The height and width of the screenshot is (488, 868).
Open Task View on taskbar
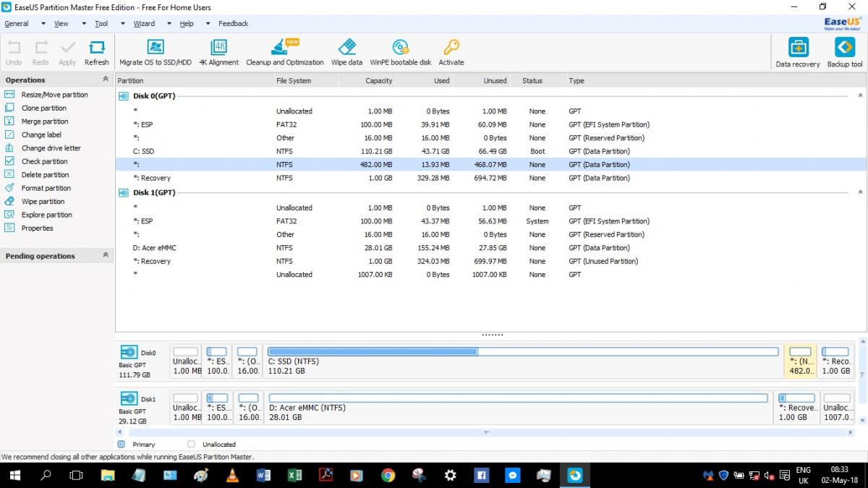point(76,475)
